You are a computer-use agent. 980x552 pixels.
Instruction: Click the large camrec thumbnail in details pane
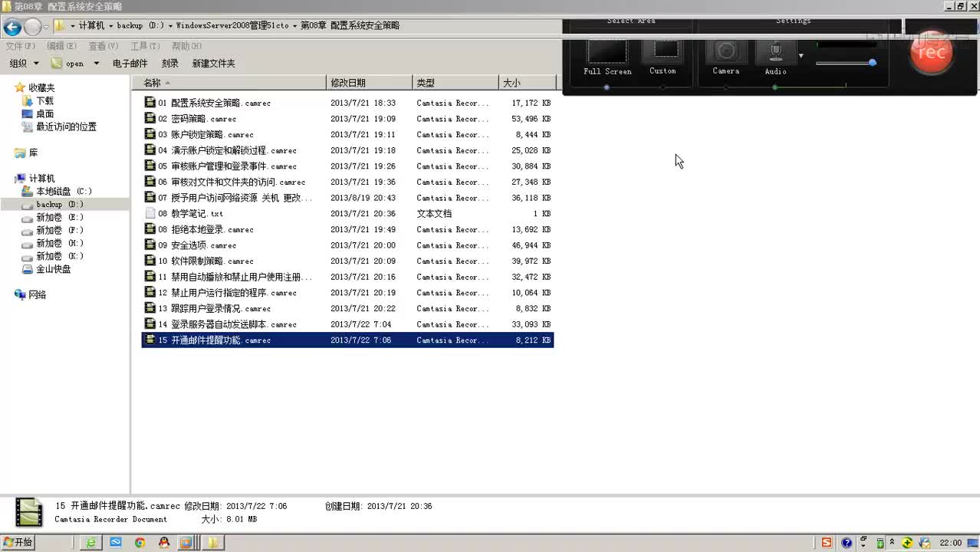29,513
